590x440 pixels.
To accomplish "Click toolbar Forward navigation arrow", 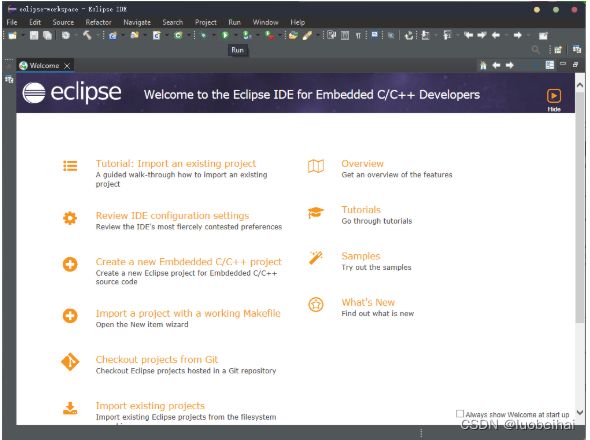I will pyautogui.click(x=517, y=35).
